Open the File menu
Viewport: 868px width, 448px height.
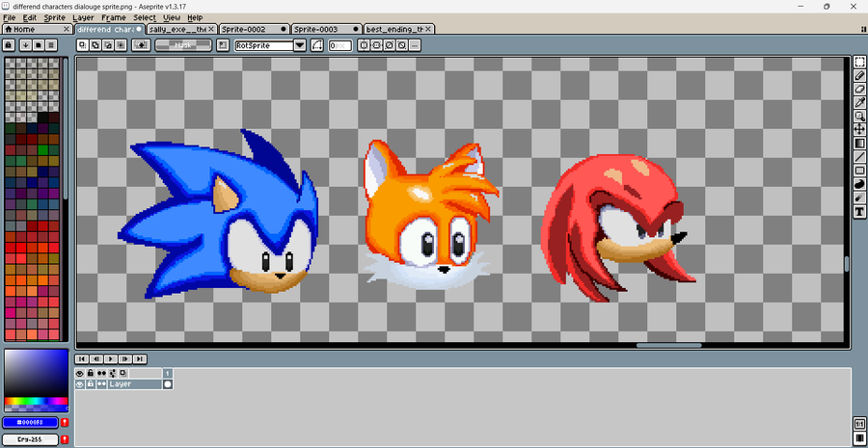(9, 17)
